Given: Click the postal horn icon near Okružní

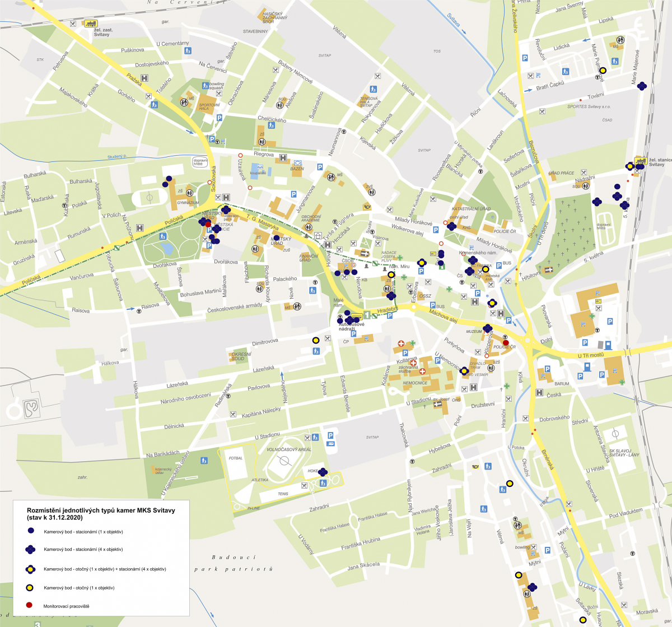Looking at the screenshot, I should 475,465.
